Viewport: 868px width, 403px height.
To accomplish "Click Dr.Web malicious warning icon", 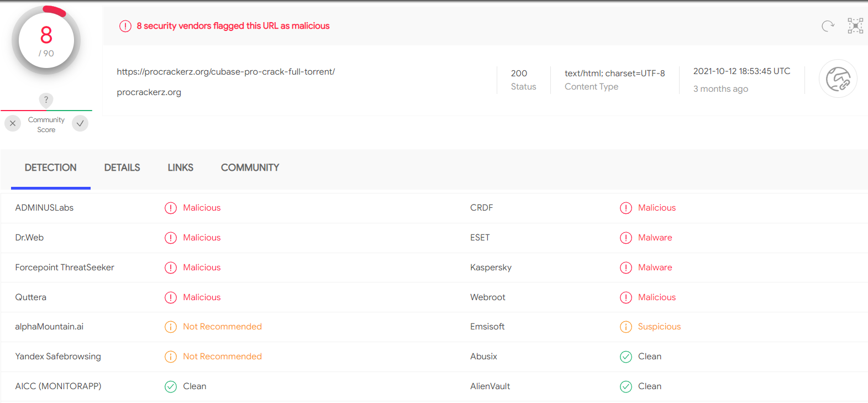I will 171,238.
